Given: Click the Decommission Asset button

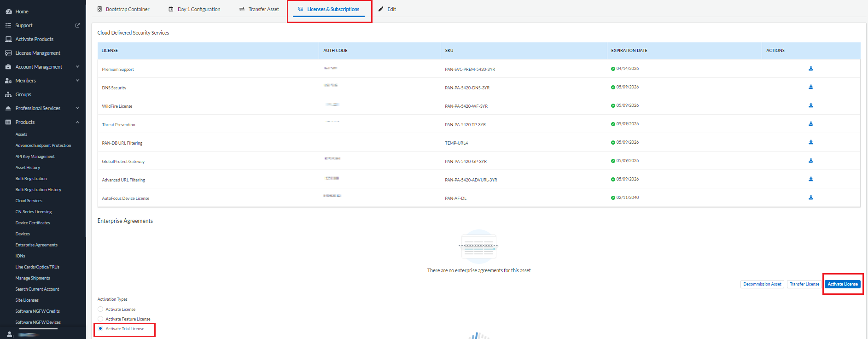Looking at the screenshot, I should pyautogui.click(x=762, y=284).
